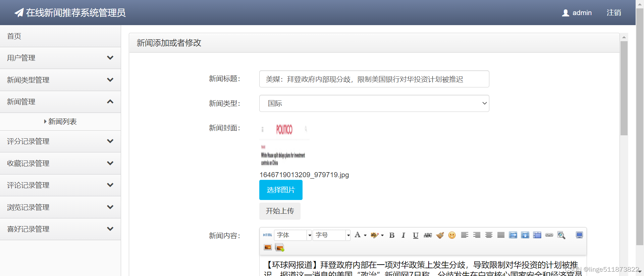Insert single image in editor

(x=268, y=248)
